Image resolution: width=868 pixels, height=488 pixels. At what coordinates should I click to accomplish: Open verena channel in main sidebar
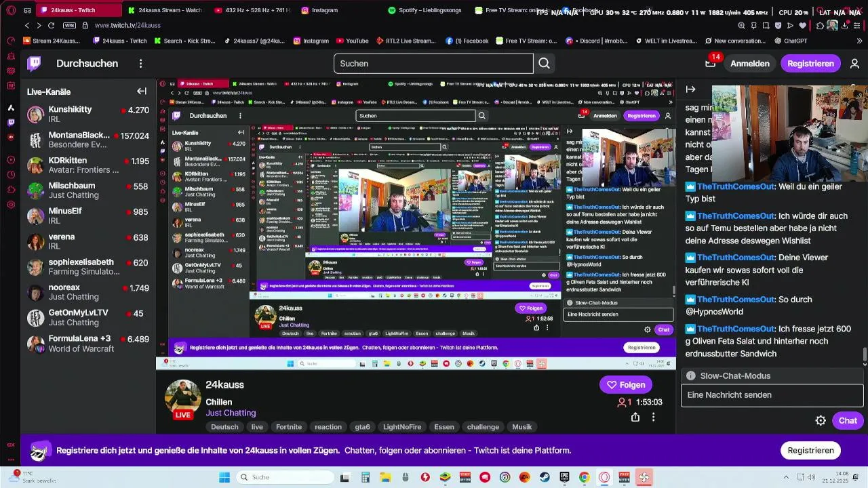[x=88, y=241]
